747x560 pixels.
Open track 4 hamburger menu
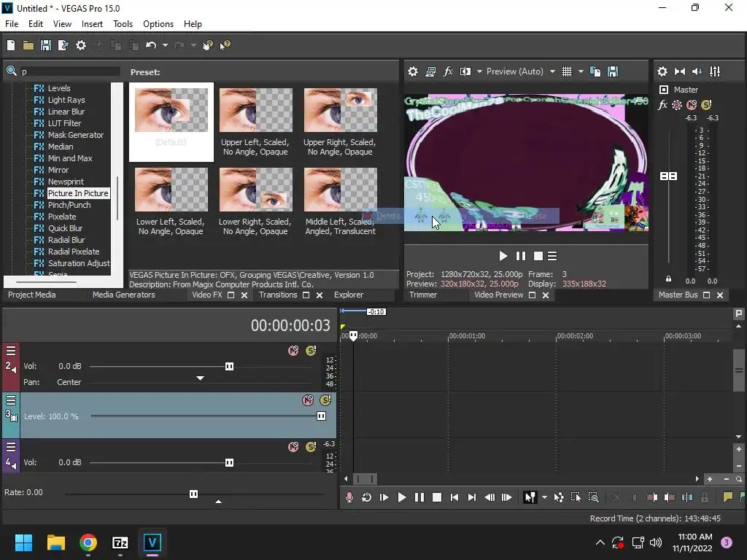[11, 447]
